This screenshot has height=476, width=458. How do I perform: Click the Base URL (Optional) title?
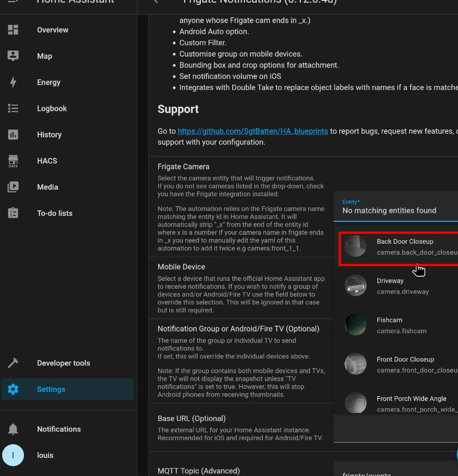(192, 419)
